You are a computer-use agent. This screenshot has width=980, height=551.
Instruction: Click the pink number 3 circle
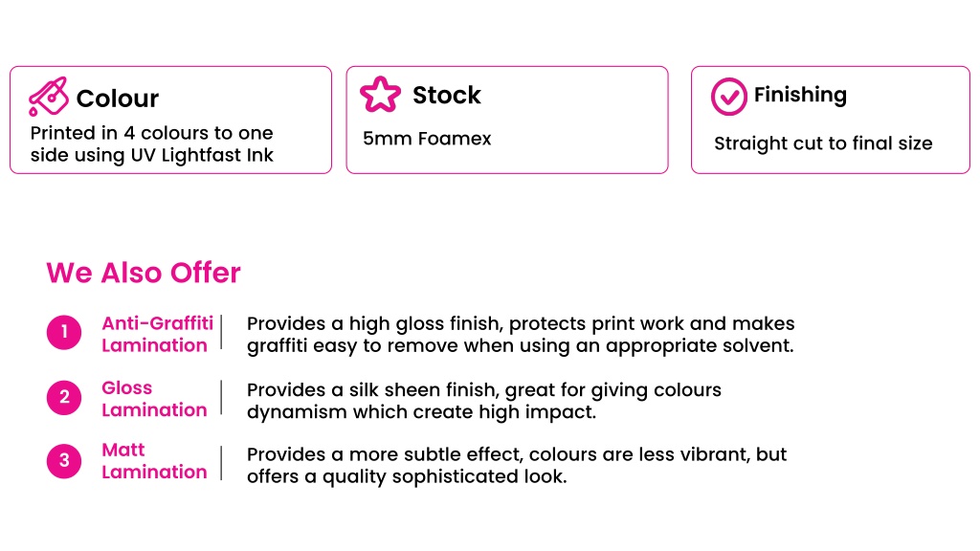tap(64, 461)
